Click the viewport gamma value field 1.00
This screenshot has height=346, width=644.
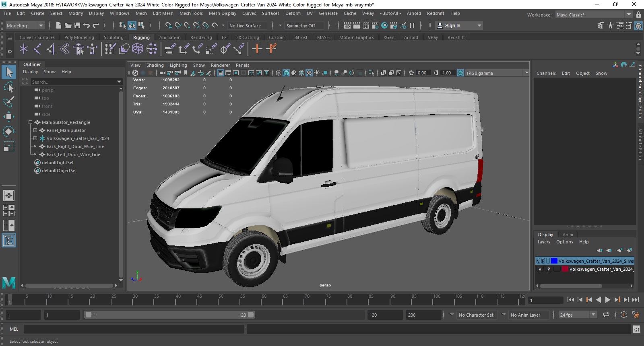point(447,73)
